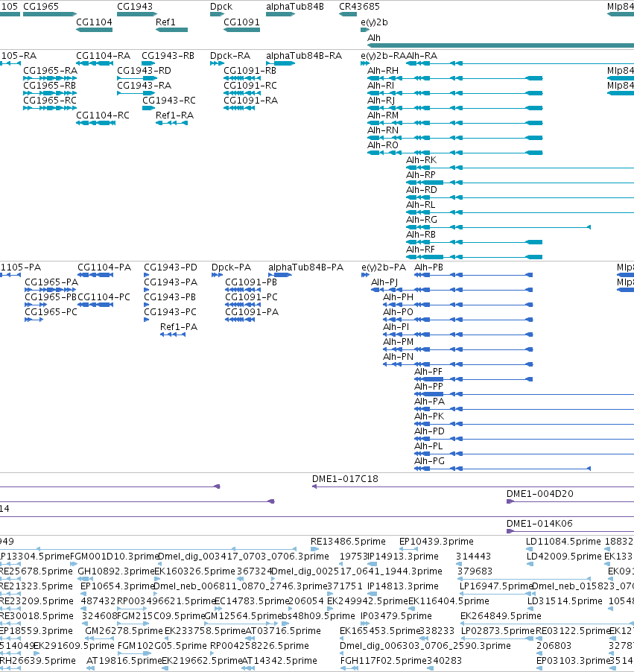Image resolution: width=634 pixels, height=672 pixels.
Task: Select the long Alh gene bar
Action: [x=501, y=45]
